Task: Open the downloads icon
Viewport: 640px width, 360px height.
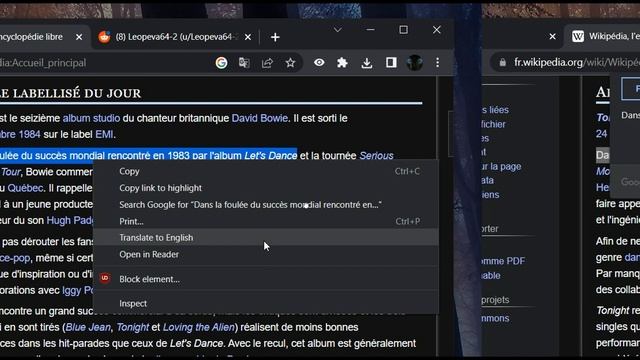Action: [x=367, y=63]
